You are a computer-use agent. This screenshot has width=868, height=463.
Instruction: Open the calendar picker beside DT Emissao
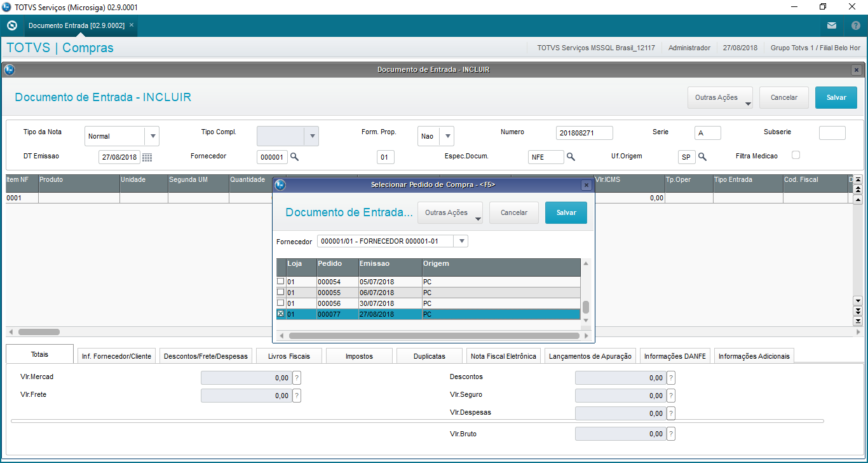pyautogui.click(x=147, y=157)
